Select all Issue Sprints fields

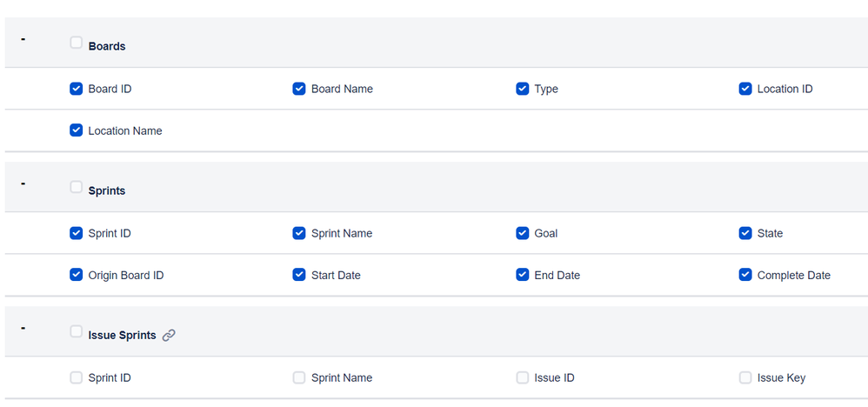pos(77,331)
